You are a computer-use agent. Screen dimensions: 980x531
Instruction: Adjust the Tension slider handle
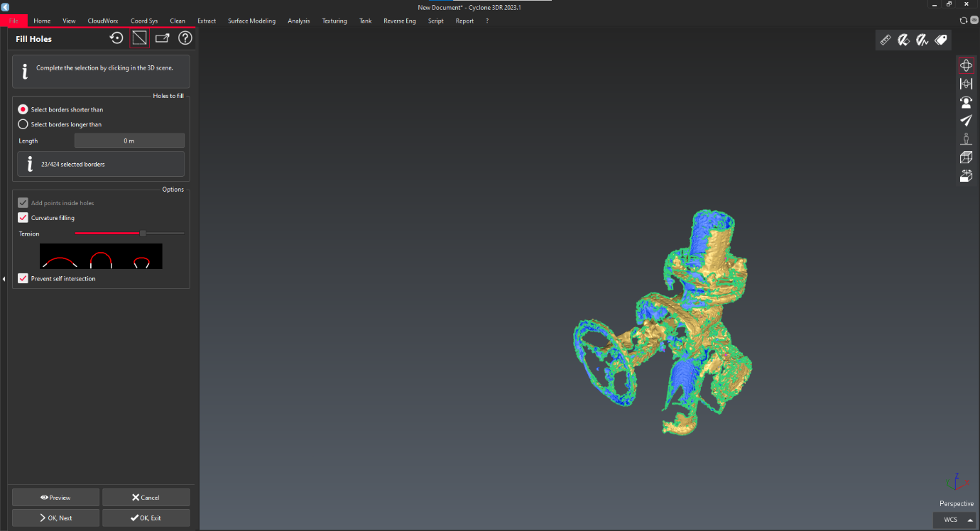[143, 233]
